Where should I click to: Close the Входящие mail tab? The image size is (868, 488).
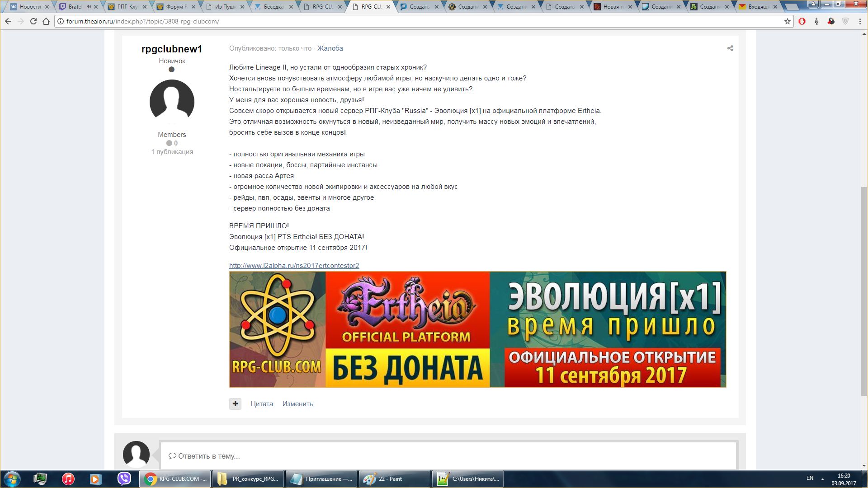coord(775,7)
